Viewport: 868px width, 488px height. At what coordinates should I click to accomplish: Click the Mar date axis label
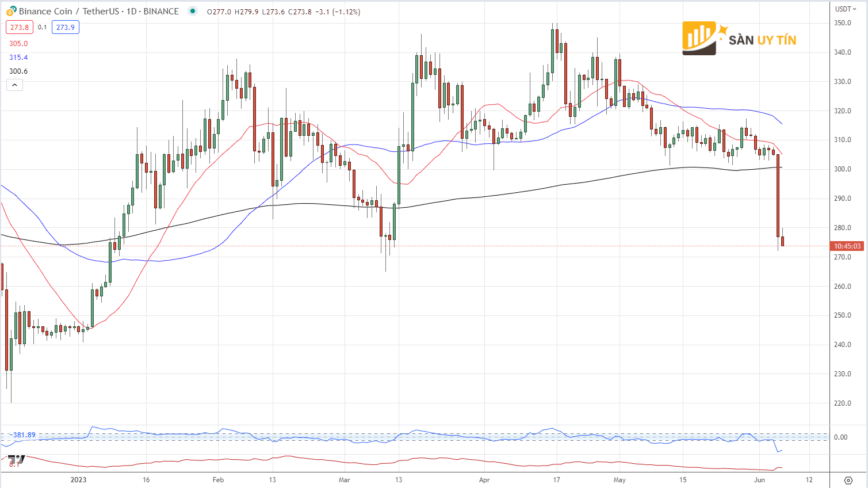pyautogui.click(x=345, y=480)
